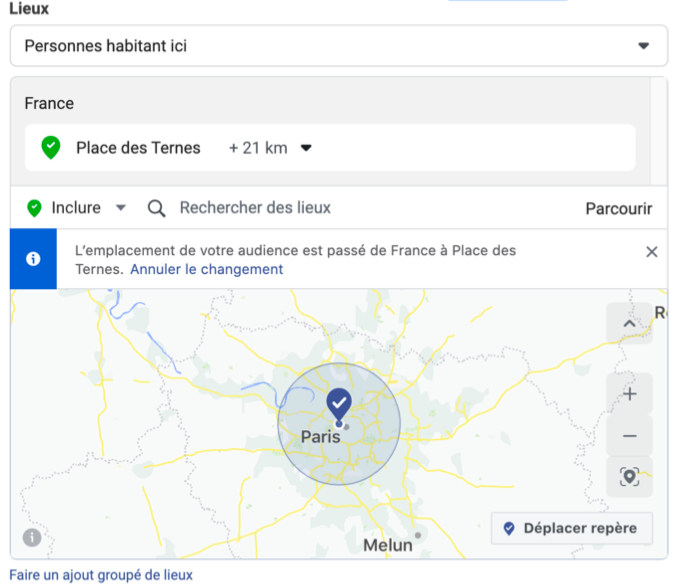This screenshot has height=587, width=677.
Task: Click green pin icon beside Place des Ternes
Action: (x=51, y=148)
